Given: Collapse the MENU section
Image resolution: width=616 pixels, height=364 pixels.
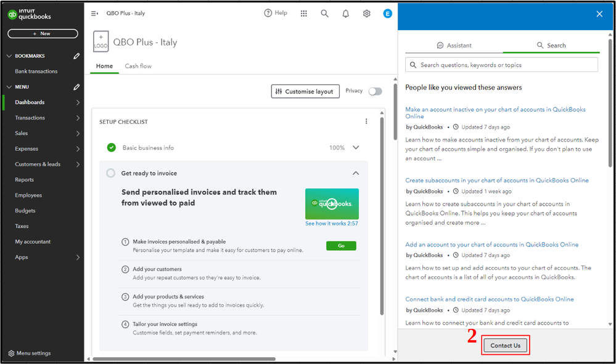Looking at the screenshot, I should pyautogui.click(x=9, y=87).
